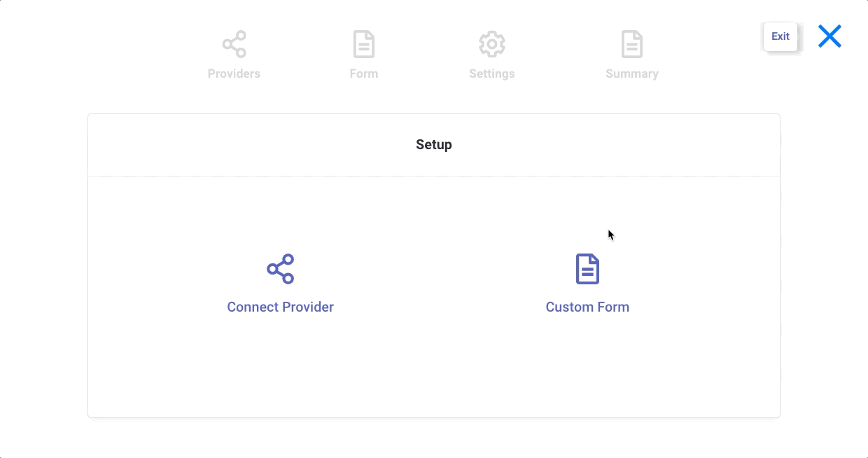Click the Setup panel heading
This screenshot has height=458, width=868.
tap(434, 144)
